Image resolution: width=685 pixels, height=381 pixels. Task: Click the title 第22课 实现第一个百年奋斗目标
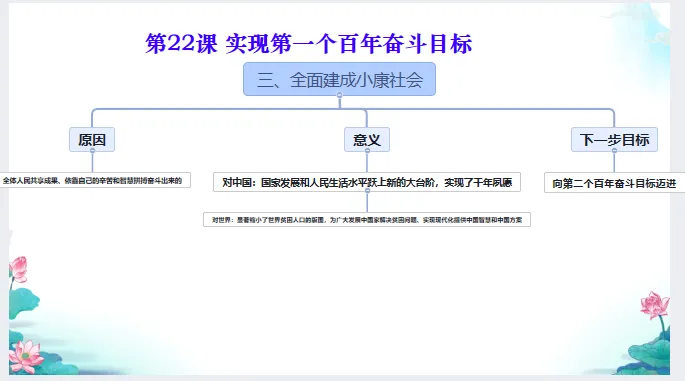coord(308,44)
